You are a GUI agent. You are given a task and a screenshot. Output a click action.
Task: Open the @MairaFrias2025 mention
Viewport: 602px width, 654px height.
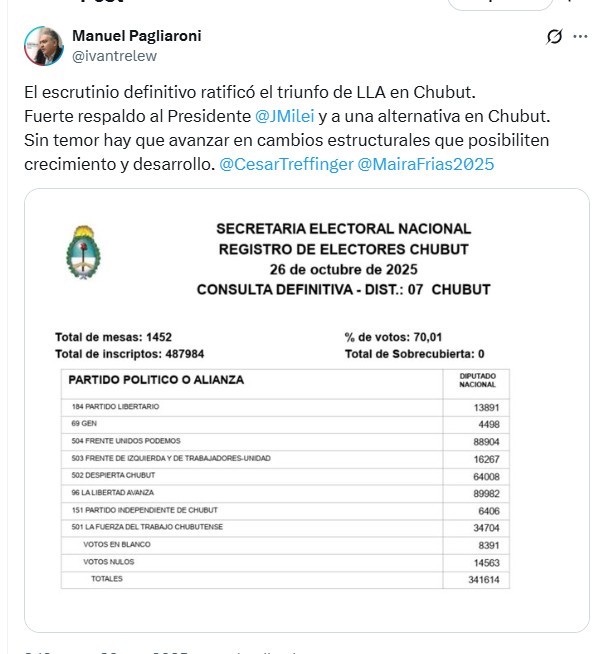point(425,163)
